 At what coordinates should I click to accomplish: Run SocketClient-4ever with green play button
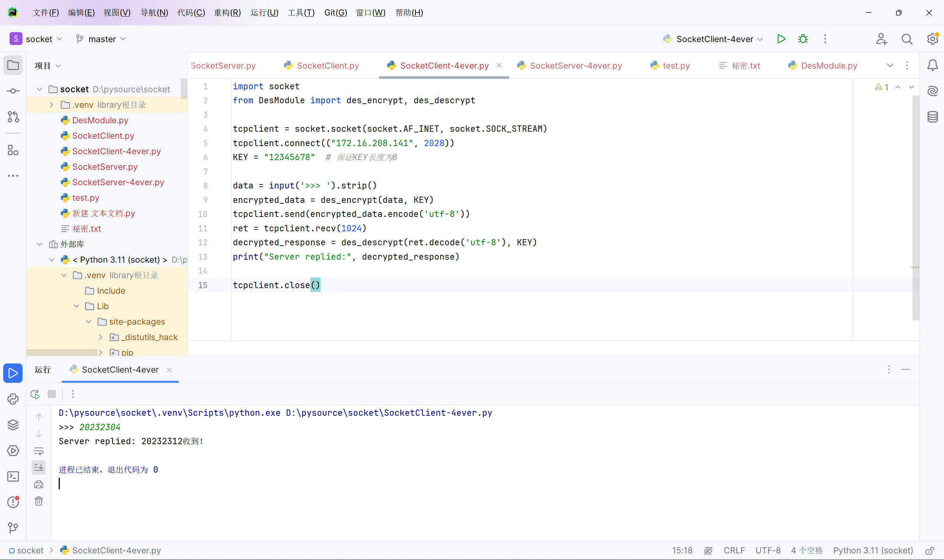pos(781,39)
